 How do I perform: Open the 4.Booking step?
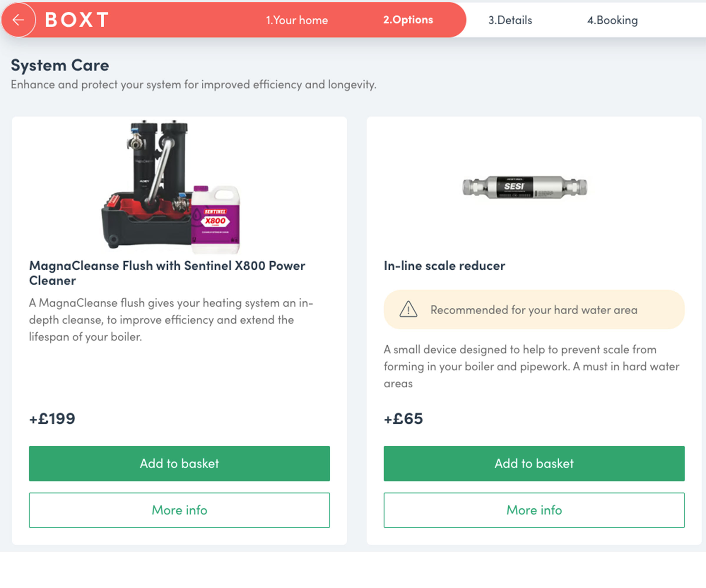pyautogui.click(x=612, y=20)
